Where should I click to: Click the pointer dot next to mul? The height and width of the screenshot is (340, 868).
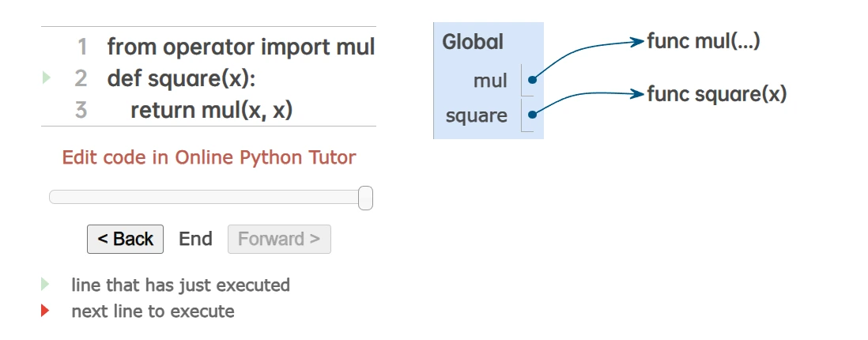(532, 80)
